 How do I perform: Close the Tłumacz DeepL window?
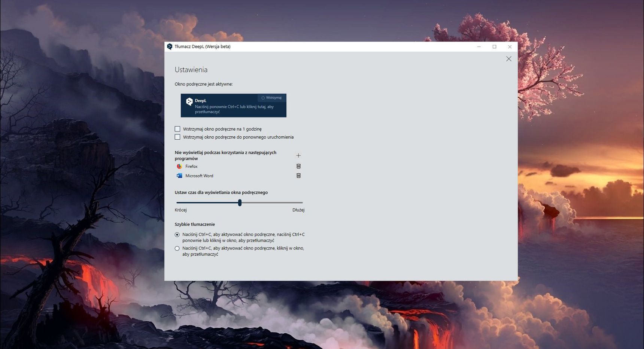pyautogui.click(x=510, y=47)
